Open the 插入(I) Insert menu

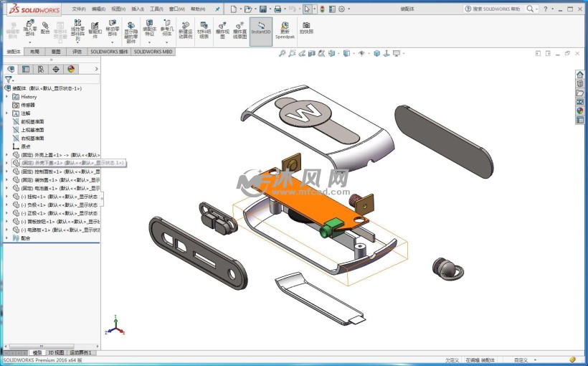(x=138, y=9)
